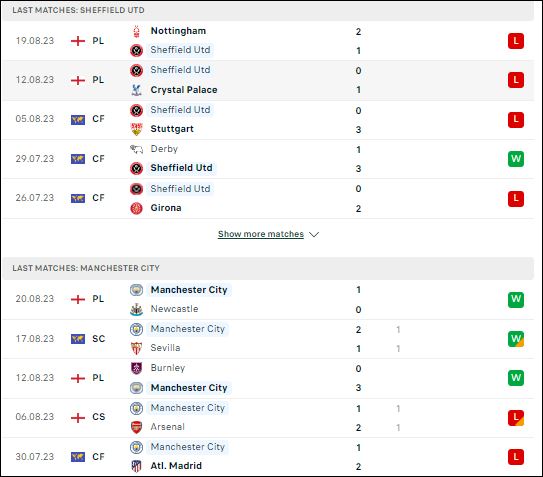The width and height of the screenshot is (543, 477).
Task: Click the Derby ram crest icon
Action: tap(136, 149)
